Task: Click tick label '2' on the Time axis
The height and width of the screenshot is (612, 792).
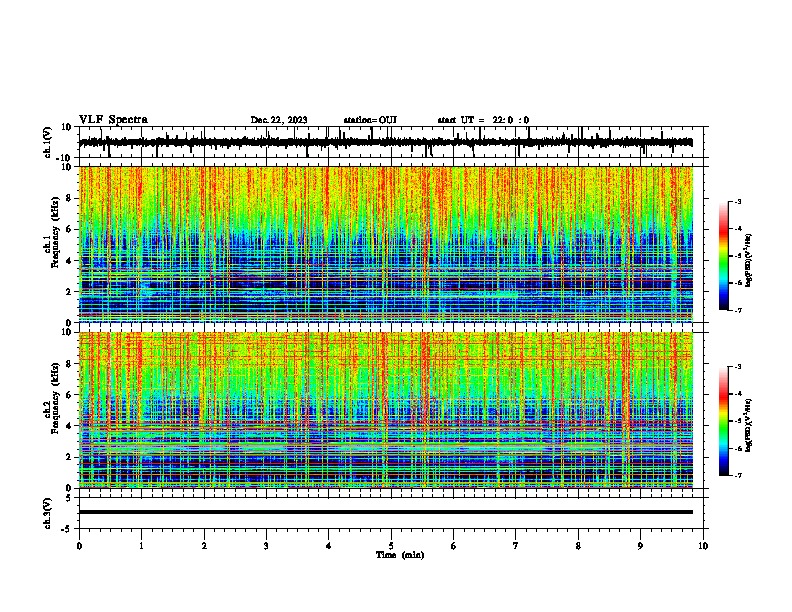Action: click(204, 546)
